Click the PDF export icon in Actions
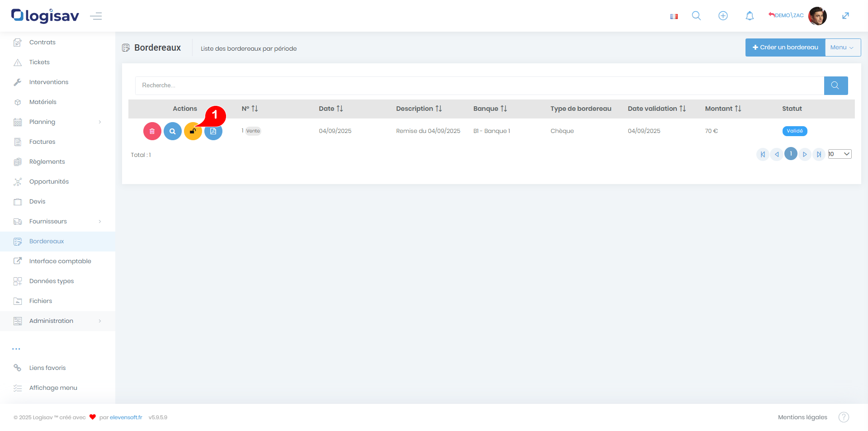Screen dimensions: 868x431 pos(213,132)
